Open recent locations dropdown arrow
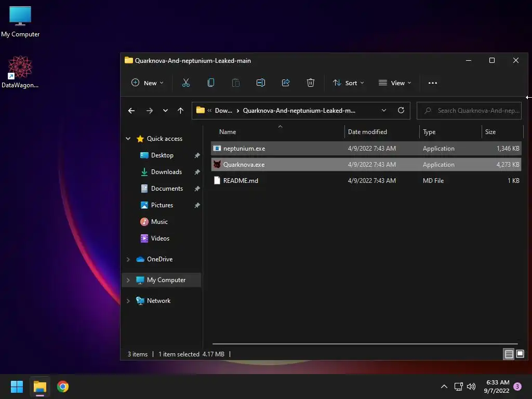Screen dimensions: 532x399 click(165, 111)
